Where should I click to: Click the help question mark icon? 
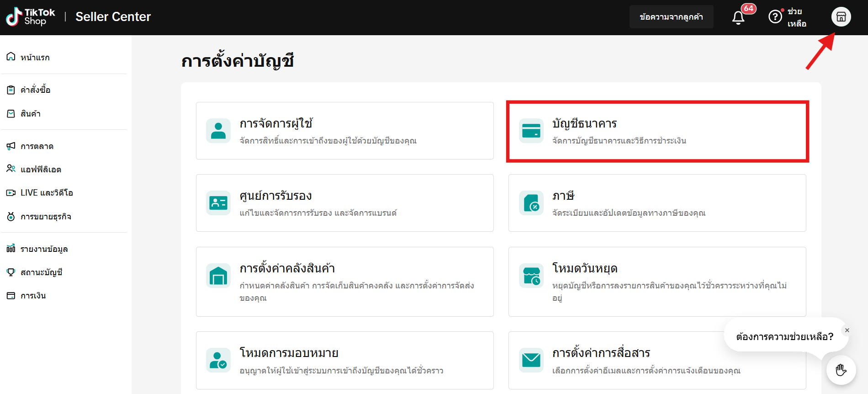pos(775,17)
